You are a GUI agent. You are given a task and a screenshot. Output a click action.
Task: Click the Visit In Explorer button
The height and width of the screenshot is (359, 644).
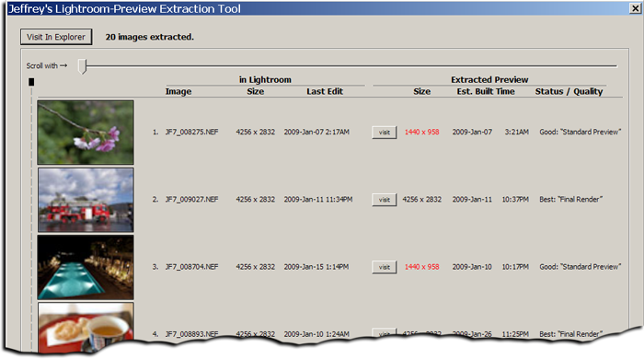click(56, 37)
